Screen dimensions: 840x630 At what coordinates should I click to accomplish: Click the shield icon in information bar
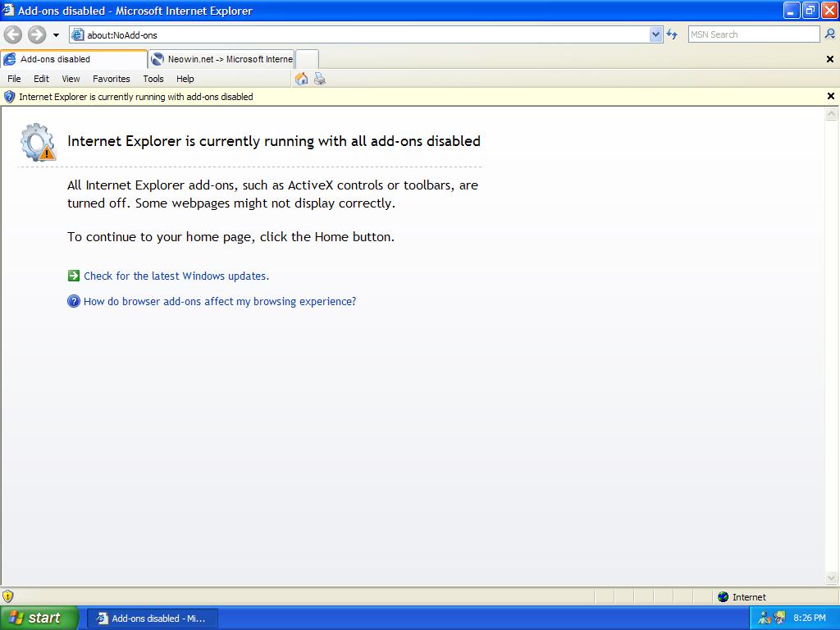(10, 97)
